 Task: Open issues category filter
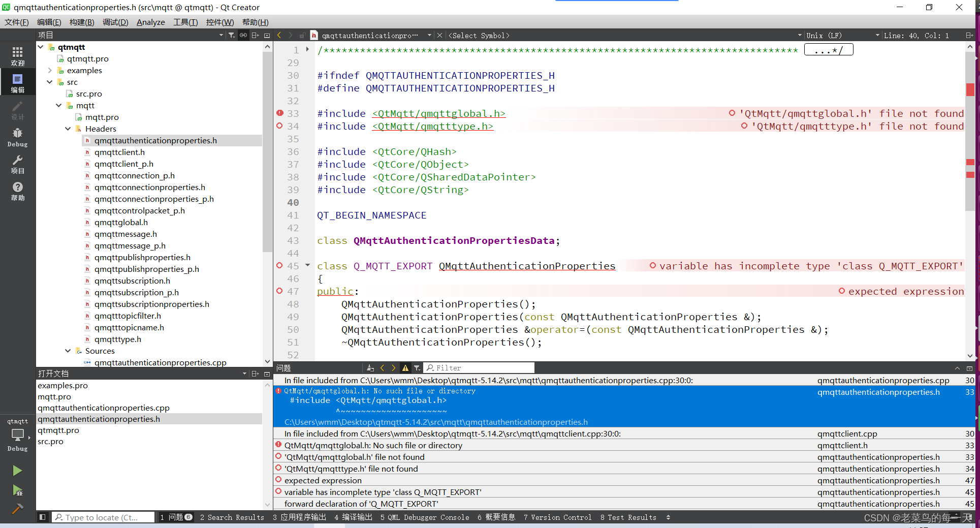(x=417, y=368)
